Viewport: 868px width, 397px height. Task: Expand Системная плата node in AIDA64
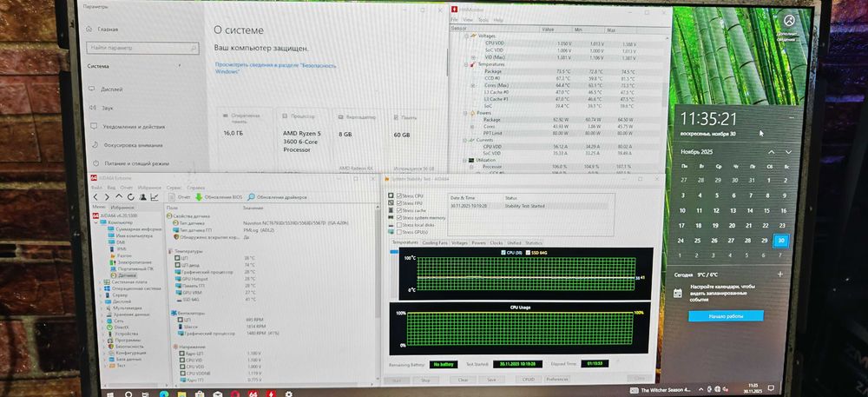tap(100, 281)
